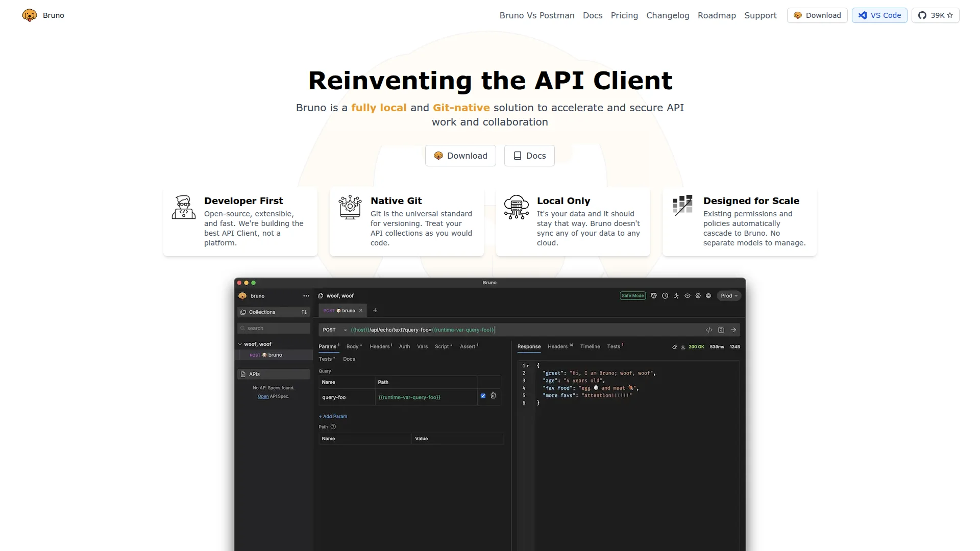Switch to the Body tab

coord(353,347)
